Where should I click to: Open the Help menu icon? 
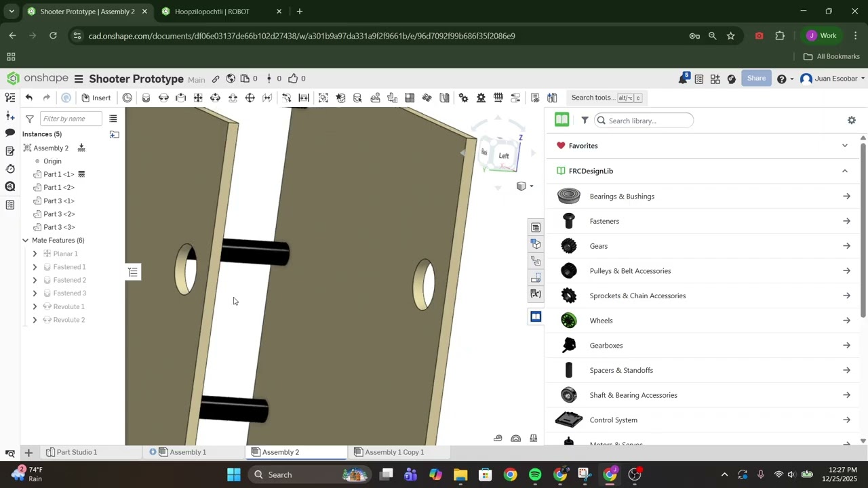pos(784,79)
